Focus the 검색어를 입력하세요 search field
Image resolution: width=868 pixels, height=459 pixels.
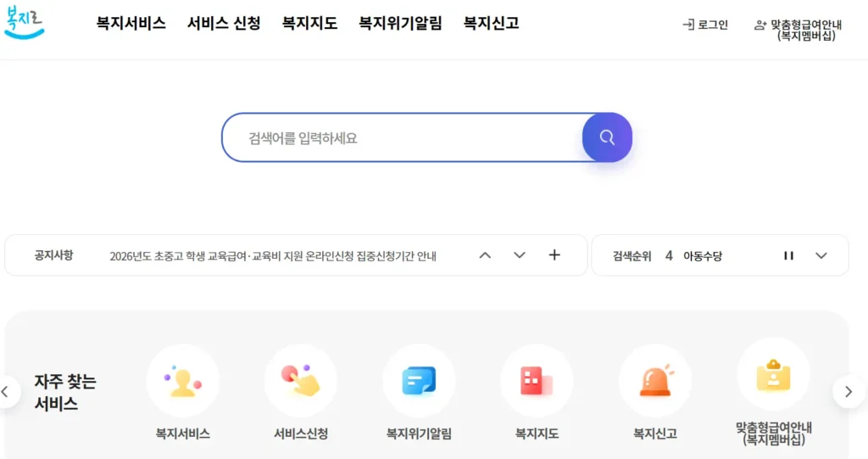tap(403, 137)
